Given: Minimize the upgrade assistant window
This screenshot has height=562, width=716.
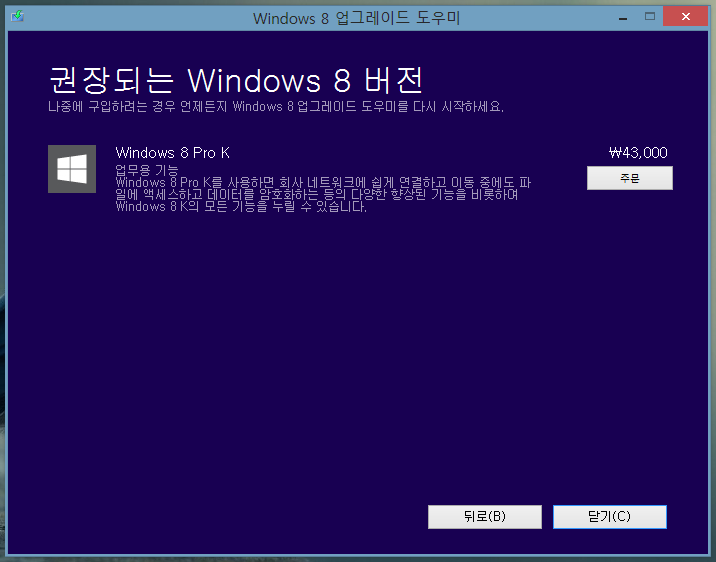Looking at the screenshot, I should 623,17.
